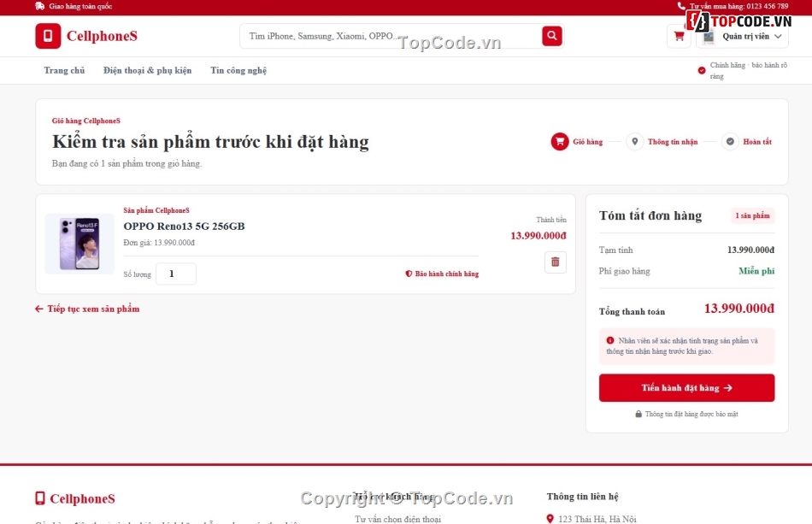Viewport: 812px width, 524px height.
Task: Select the Thông tin nhận step label
Action: click(673, 141)
